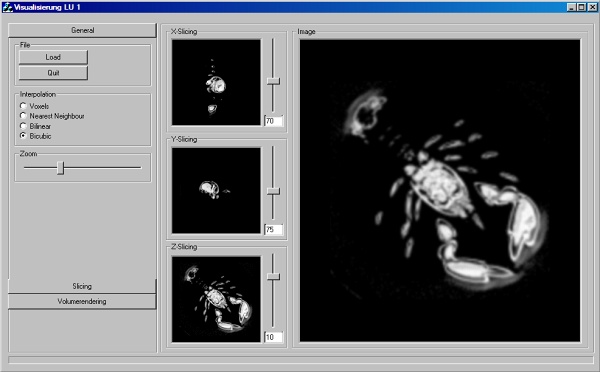The image size is (600, 372).
Task: Select the X-Slicing preview thumbnail
Action: click(216, 82)
